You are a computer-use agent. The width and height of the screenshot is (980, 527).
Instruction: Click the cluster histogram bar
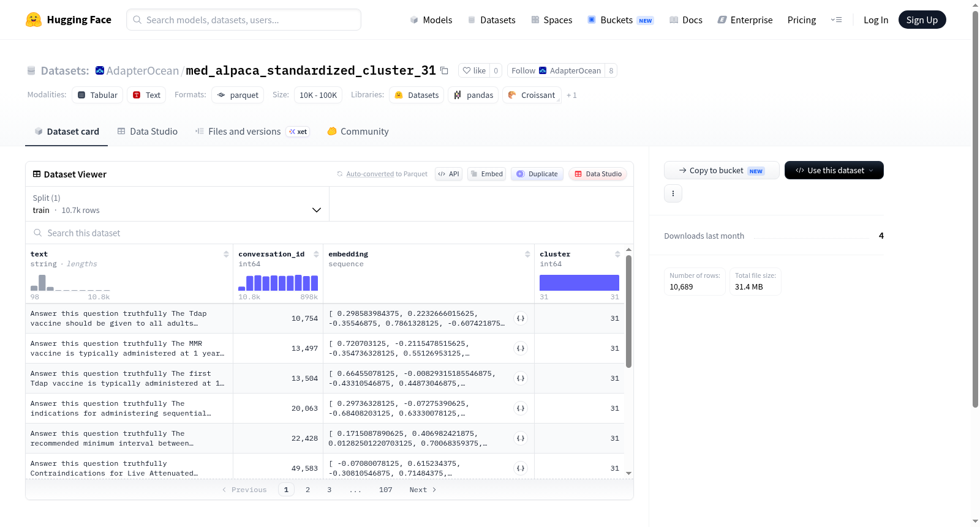click(x=579, y=283)
